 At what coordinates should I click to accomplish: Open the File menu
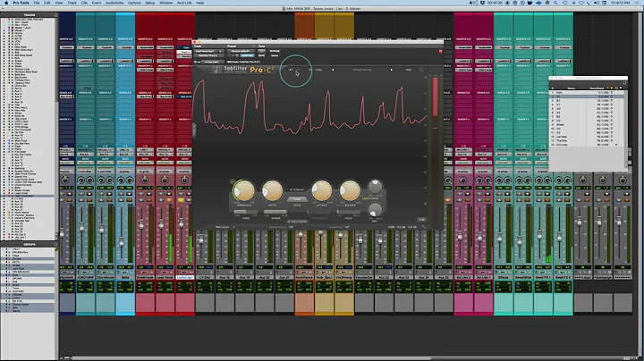pyautogui.click(x=37, y=3)
